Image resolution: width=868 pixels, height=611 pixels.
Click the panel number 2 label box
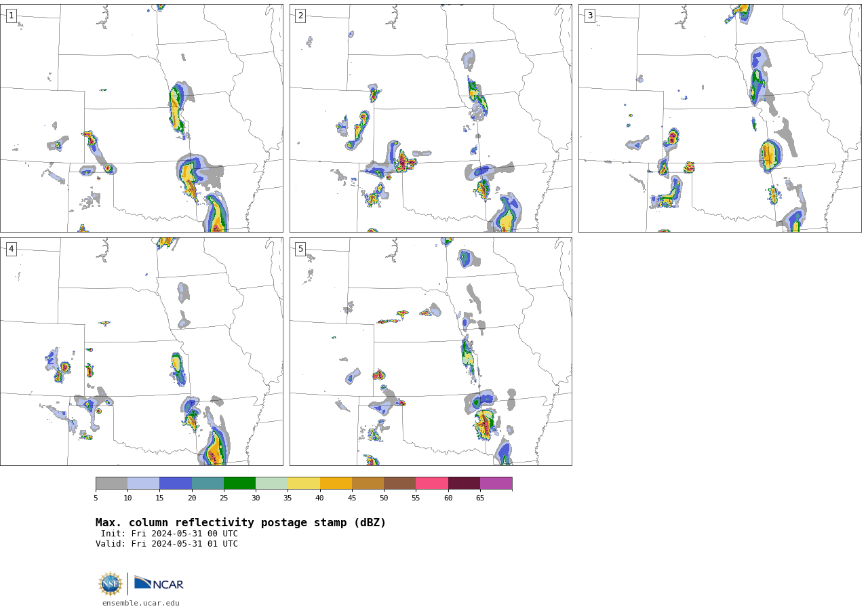click(x=300, y=16)
